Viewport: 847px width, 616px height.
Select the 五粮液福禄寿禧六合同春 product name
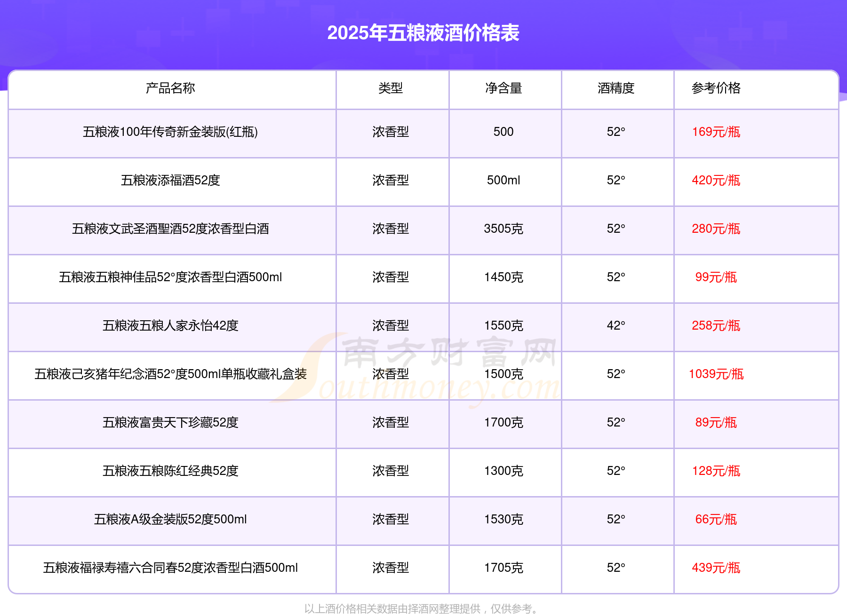pyautogui.click(x=170, y=568)
